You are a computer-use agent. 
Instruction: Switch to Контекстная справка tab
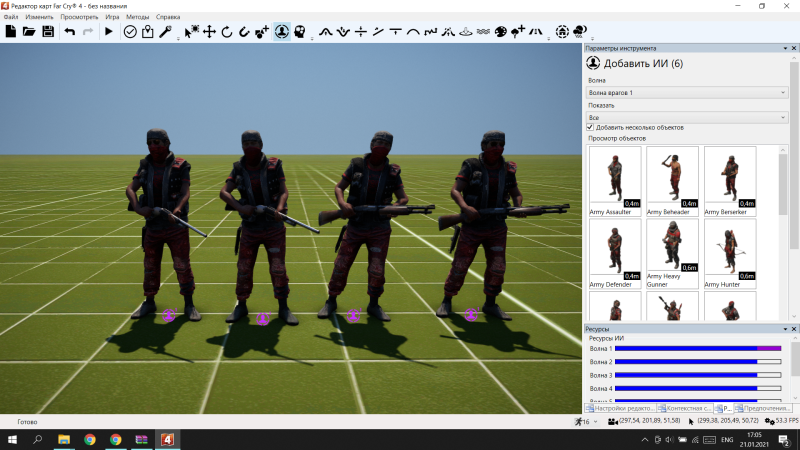pyautogui.click(x=685, y=408)
